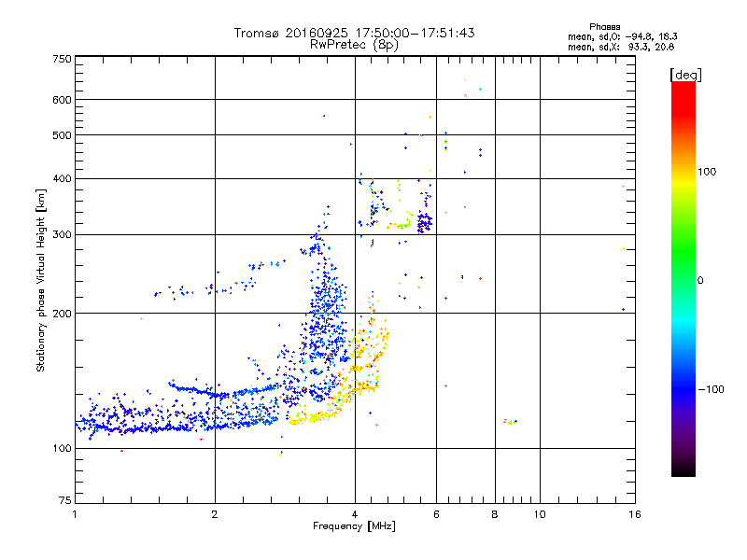
Task: Click the x-axis tick label "4"
Action: pos(355,514)
